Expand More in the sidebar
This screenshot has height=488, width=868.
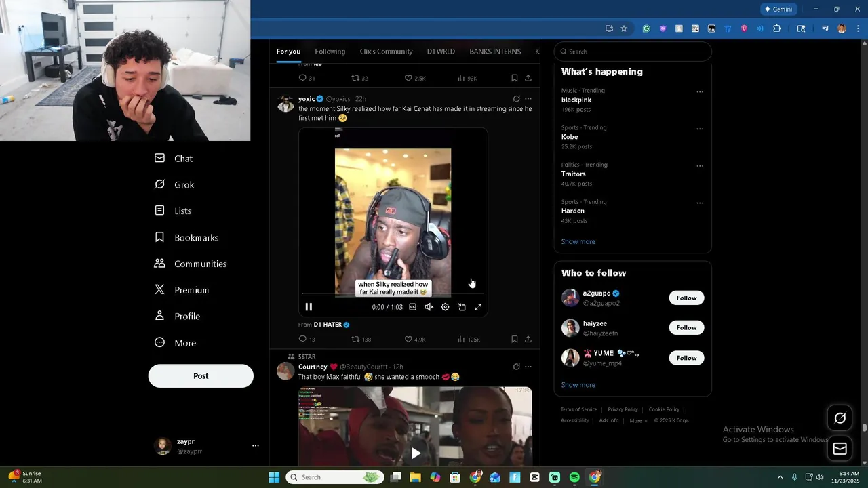[x=175, y=343]
